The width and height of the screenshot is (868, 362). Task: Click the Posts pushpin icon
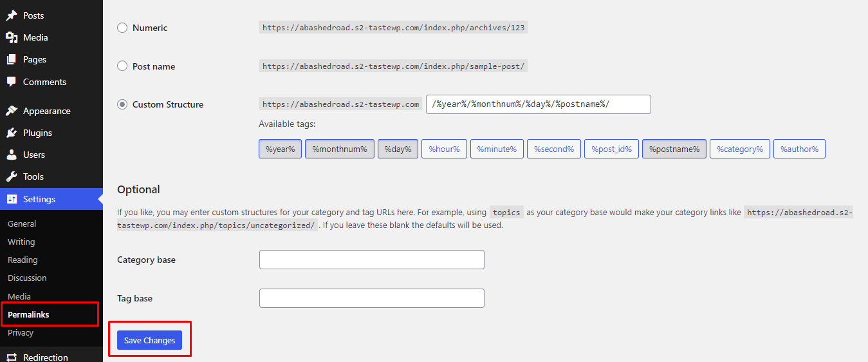point(12,15)
